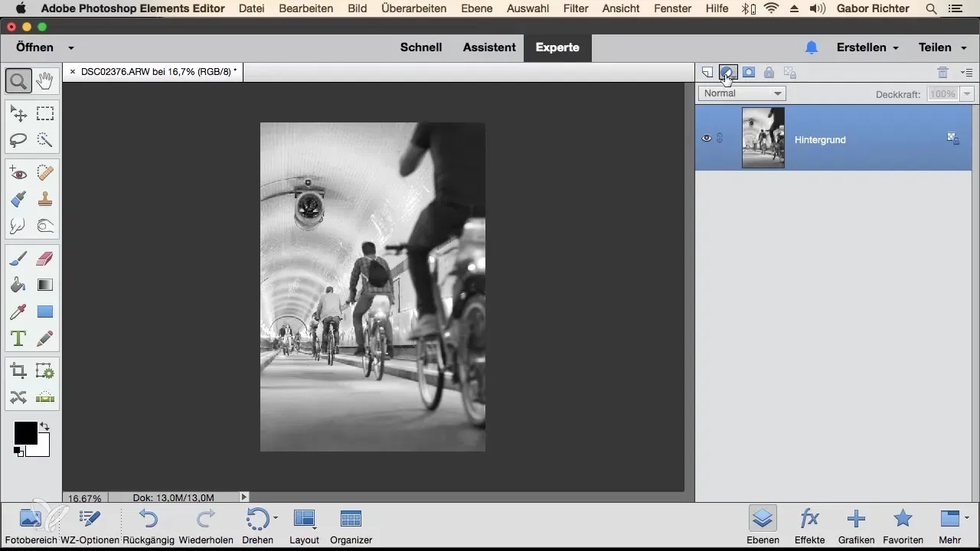980x551 pixels.
Task: Swap foreground and background colors
Action: click(44, 426)
